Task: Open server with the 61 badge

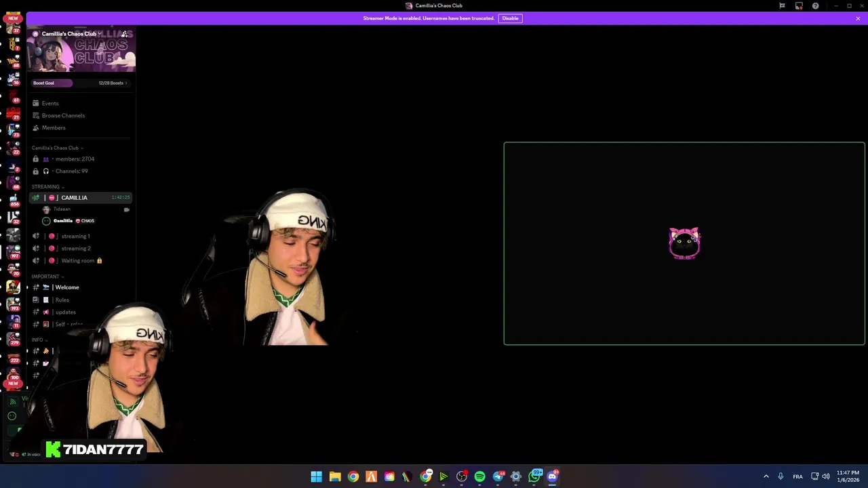Action: [x=13, y=97]
